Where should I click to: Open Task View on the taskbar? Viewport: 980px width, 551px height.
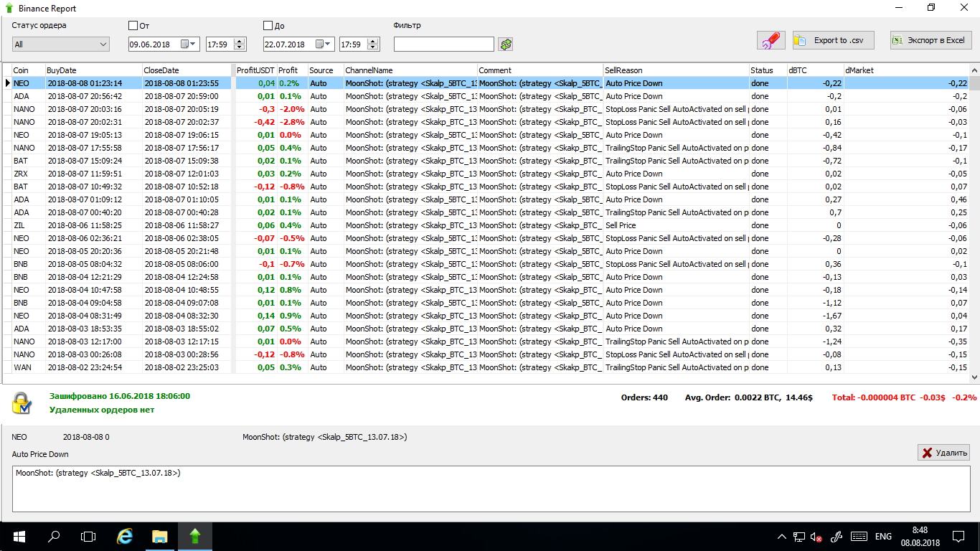pyautogui.click(x=88, y=536)
